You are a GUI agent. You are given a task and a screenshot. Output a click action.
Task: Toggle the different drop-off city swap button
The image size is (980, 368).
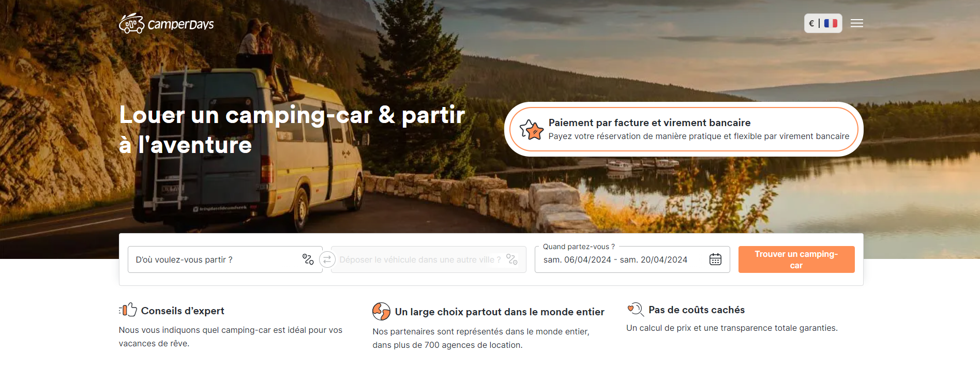[x=327, y=259]
